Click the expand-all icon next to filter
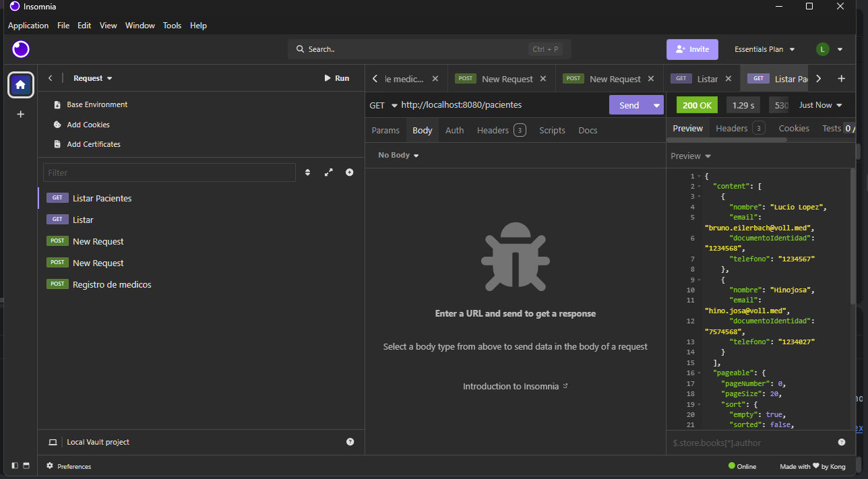868x479 pixels. [x=329, y=172]
